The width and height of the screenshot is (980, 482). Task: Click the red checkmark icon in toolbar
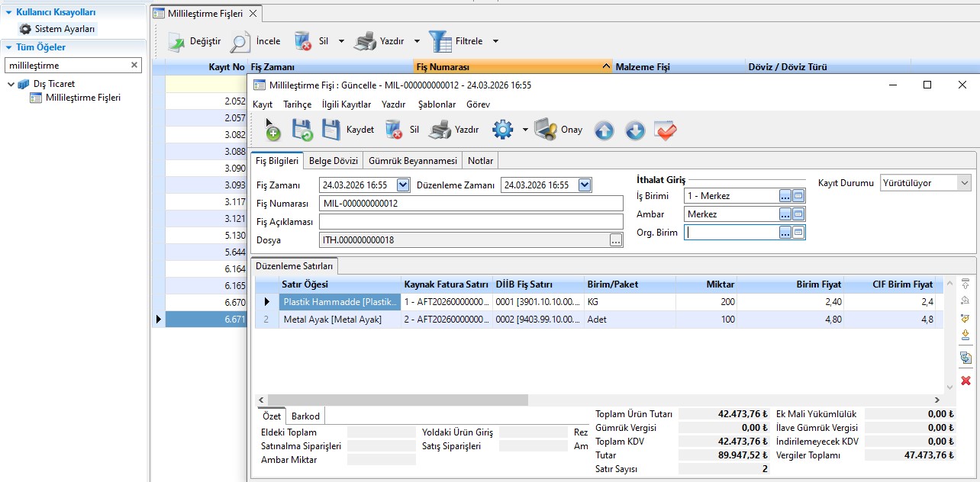666,130
